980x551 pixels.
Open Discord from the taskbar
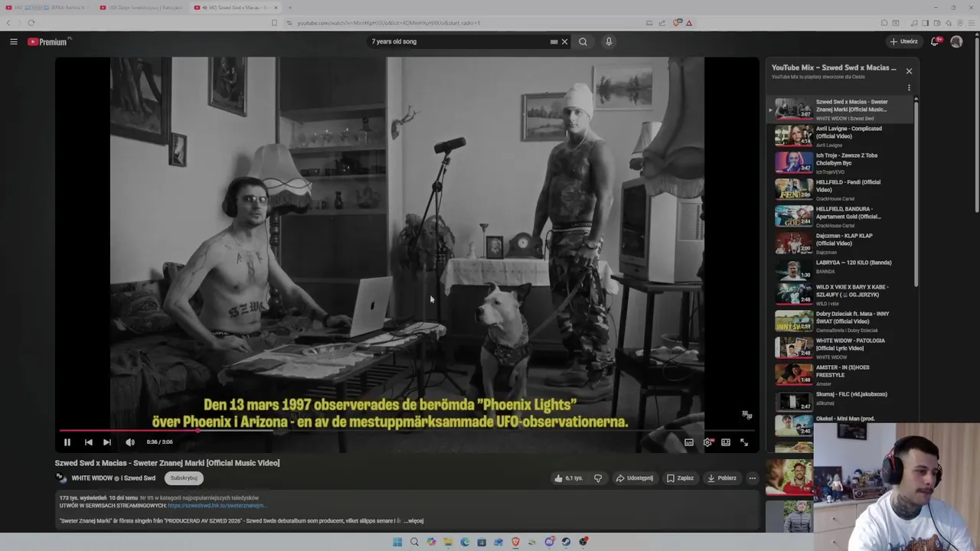[x=549, y=542]
